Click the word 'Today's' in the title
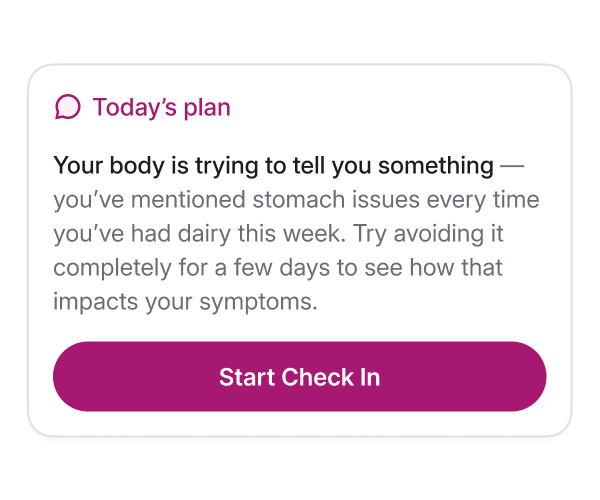This screenshot has width=600, height=500. [x=135, y=107]
